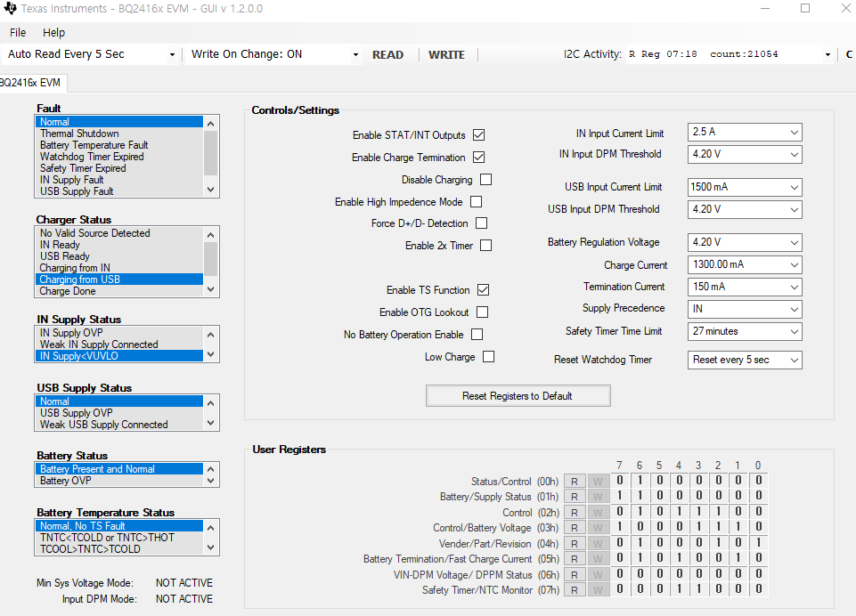856x616 pixels.
Task: Click bit 7 of Control/Battery Voltage register
Action: pyautogui.click(x=620, y=527)
